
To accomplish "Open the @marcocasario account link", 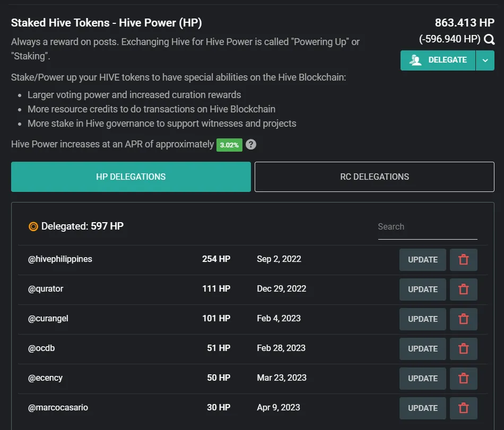I will coord(58,408).
